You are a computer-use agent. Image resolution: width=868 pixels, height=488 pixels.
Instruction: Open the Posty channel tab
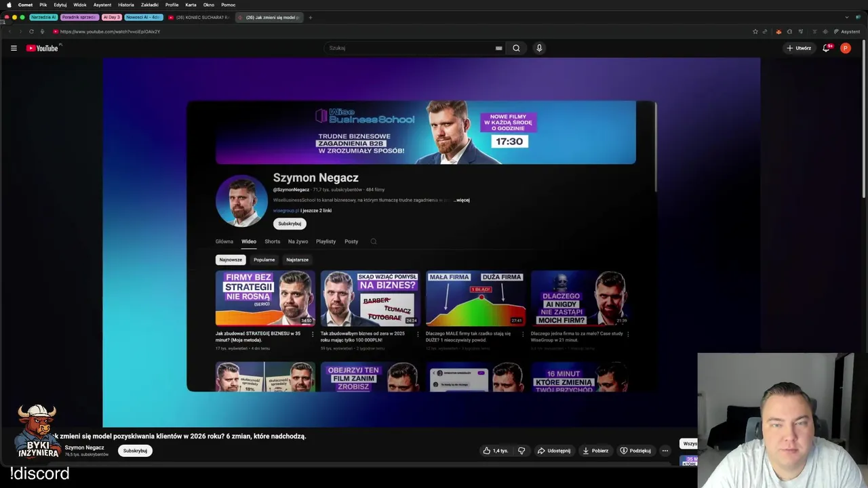[x=351, y=241]
